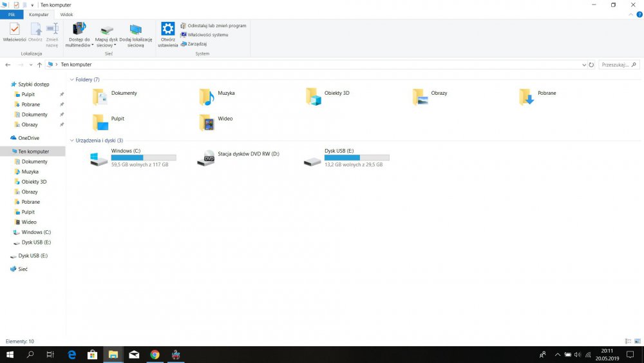Select OneDrive in the navigation pane
644x363 pixels.
tap(28, 138)
